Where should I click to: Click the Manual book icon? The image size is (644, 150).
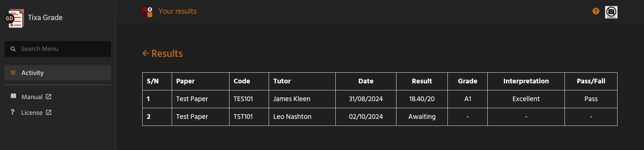13,96
